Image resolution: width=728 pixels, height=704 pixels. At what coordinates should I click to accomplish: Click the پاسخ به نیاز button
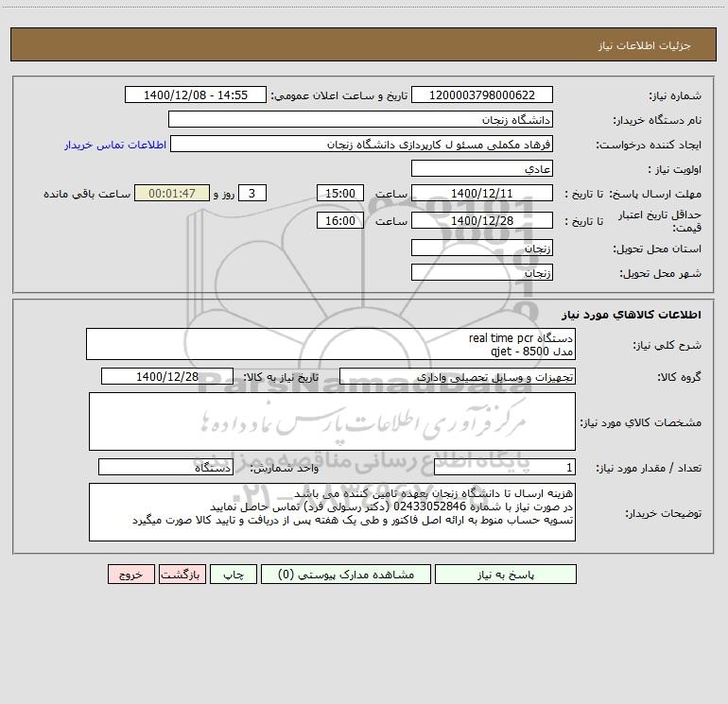(506, 575)
